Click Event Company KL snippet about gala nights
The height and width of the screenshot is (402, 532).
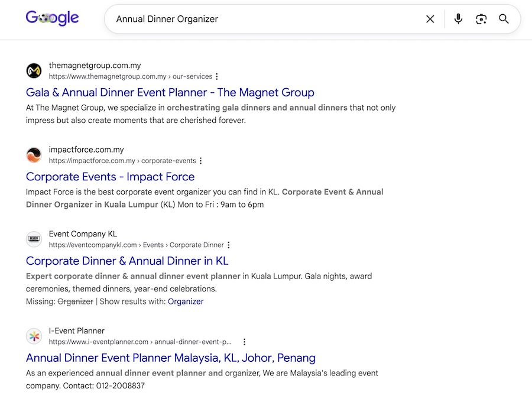click(199, 282)
